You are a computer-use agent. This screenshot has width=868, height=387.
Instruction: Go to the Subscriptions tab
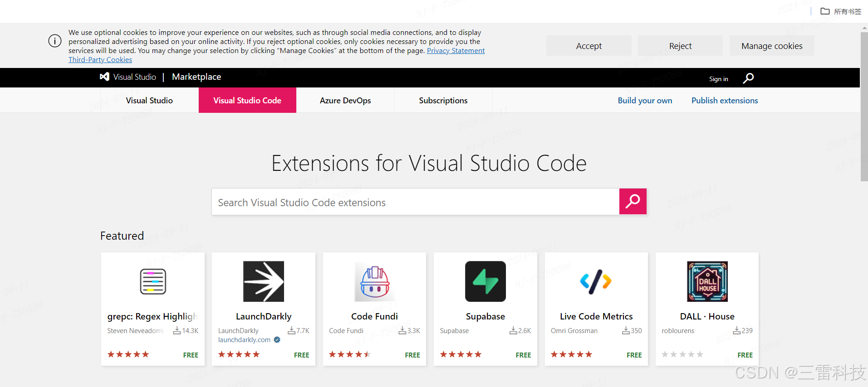click(443, 100)
